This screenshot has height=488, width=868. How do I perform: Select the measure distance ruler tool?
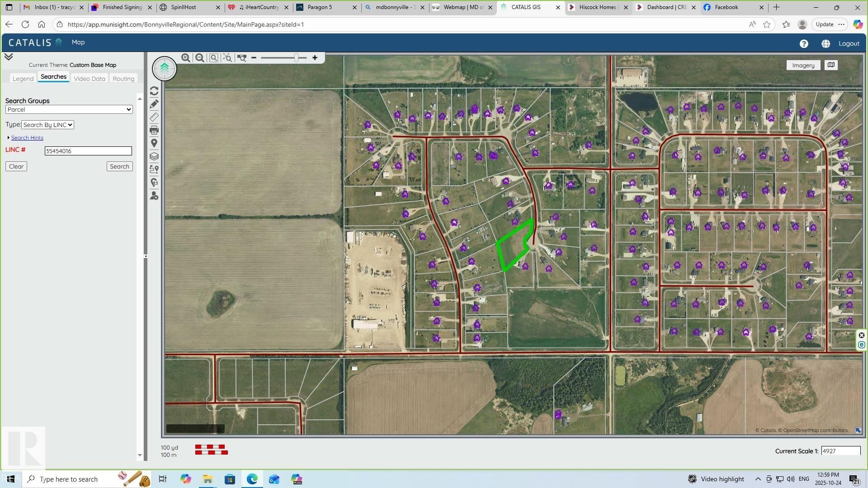click(154, 117)
